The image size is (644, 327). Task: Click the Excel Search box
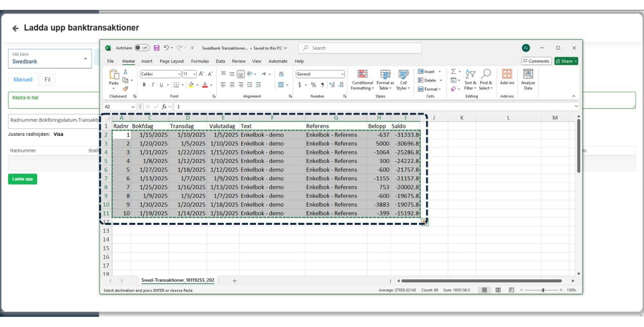[360, 48]
